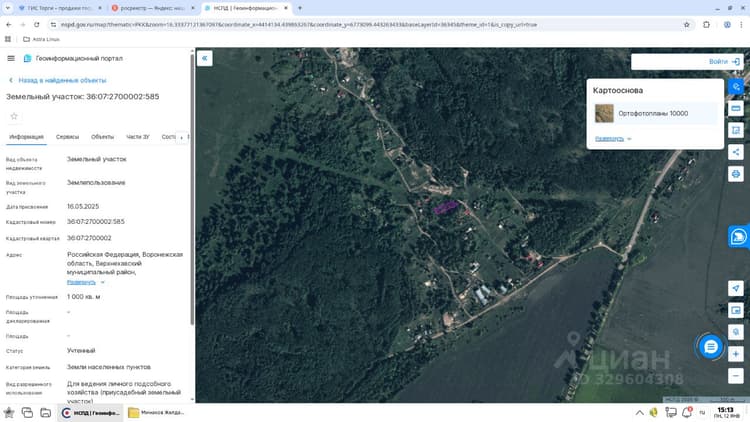Image resolution: width=750 pixels, height=422 pixels.
Task: Click Назад в найденные объекты link
Action: pos(58,80)
